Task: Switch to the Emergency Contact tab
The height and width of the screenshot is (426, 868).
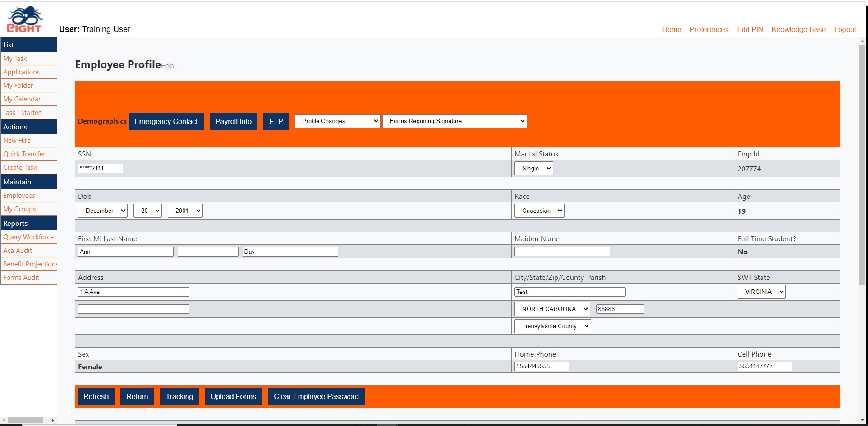Action: click(166, 121)
